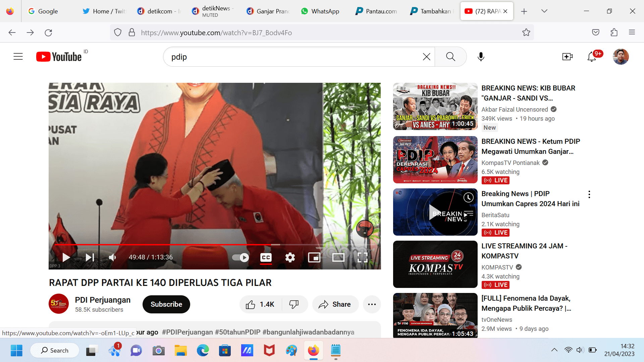Open the YouTube guide hamburger menu
The image size is (644, 362).
[x=18, y=57]
